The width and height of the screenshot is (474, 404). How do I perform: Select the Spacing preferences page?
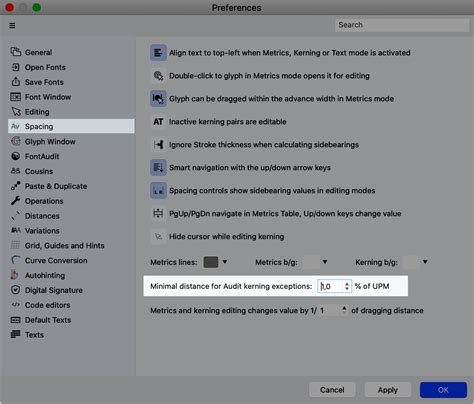[x=71, y=126]
